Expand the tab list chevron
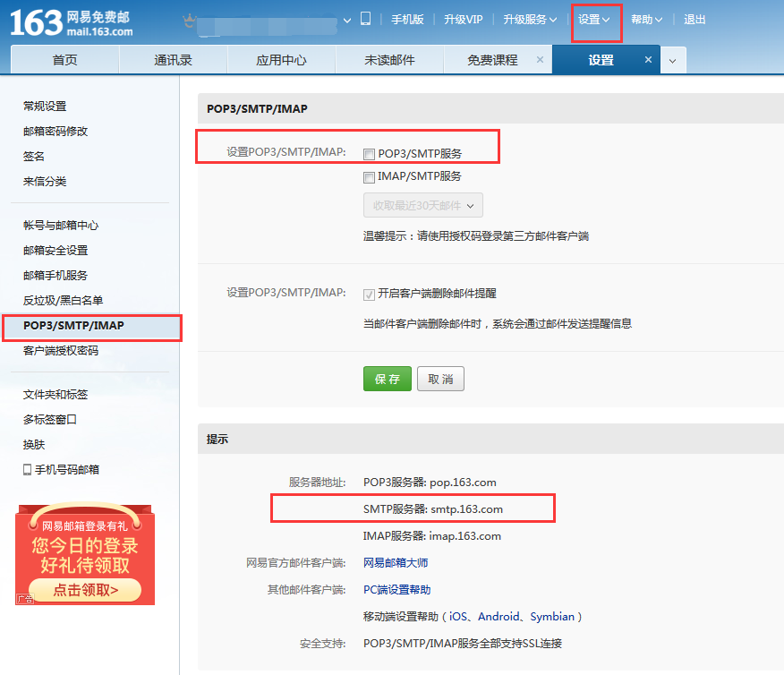Screen dimensions: 784x675 [673, 61]
